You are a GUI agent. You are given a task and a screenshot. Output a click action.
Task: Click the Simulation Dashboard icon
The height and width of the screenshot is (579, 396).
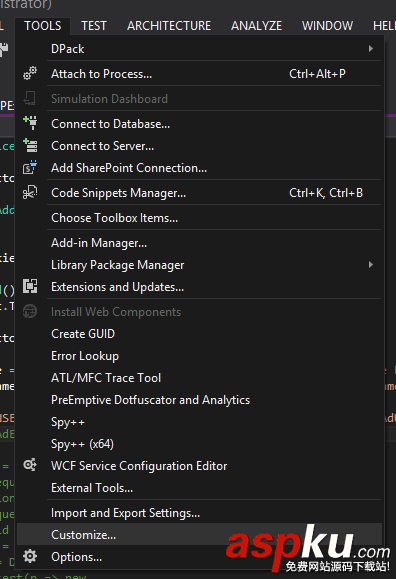(x=30, y=99)
